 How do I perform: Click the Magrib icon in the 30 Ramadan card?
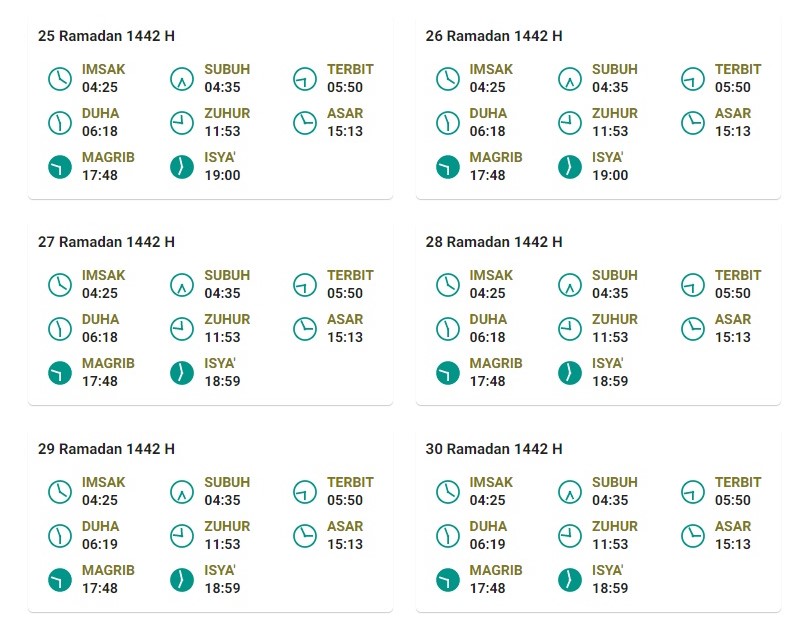(448, 580)
